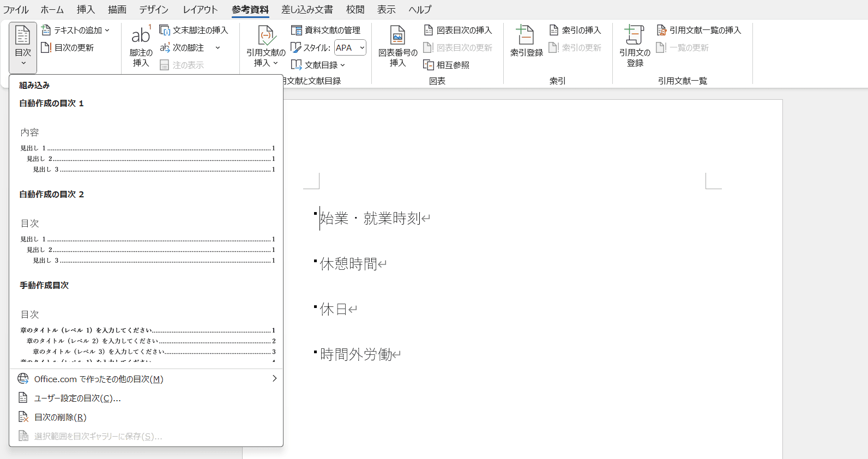Open the 次の脚注 dropdown arrow
Screen dimensions: 868x459
point(218,48)
